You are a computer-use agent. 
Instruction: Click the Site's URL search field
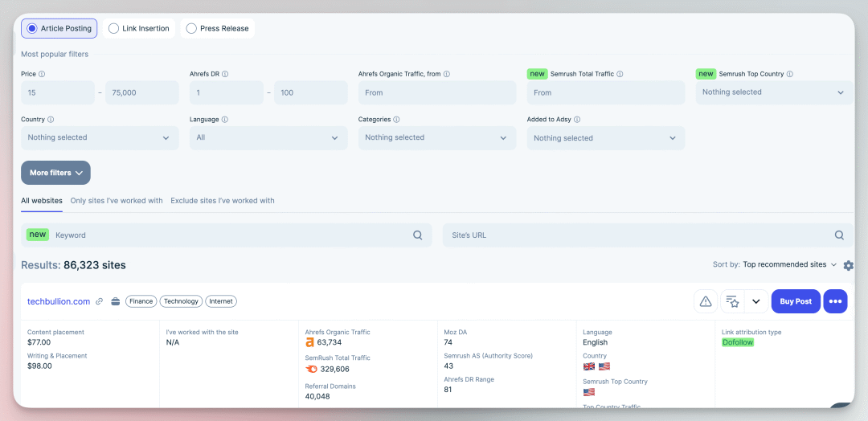[649, 235]
